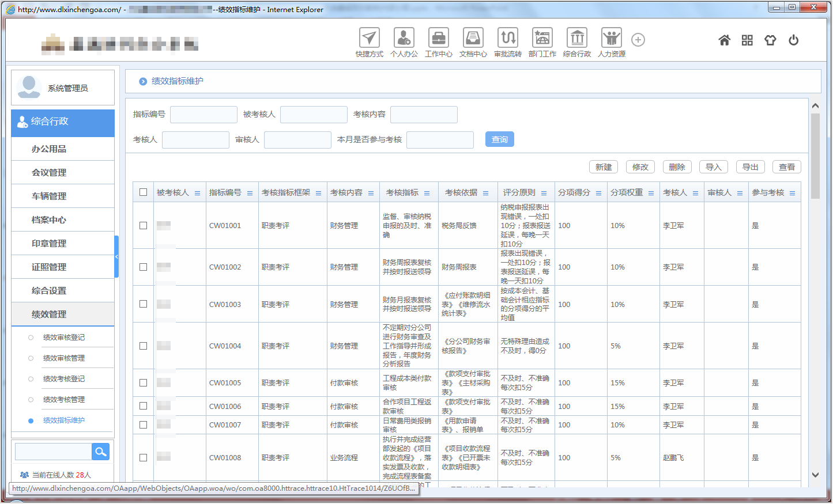Click the 新建 button

[604, 167]
